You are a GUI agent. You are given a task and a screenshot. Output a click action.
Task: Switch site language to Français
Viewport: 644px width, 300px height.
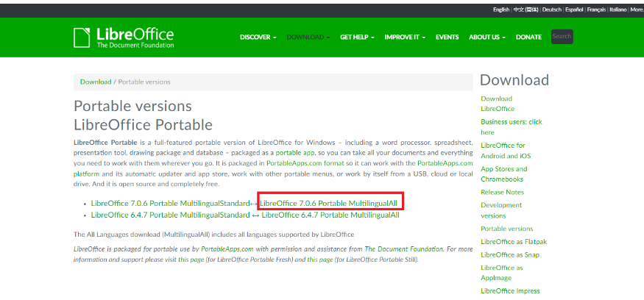(x=596, y=10)
